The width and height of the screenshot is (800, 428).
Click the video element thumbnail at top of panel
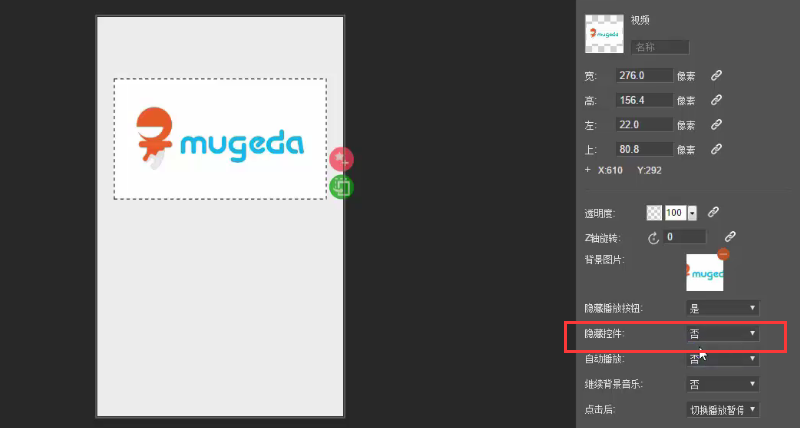[604, 34]
